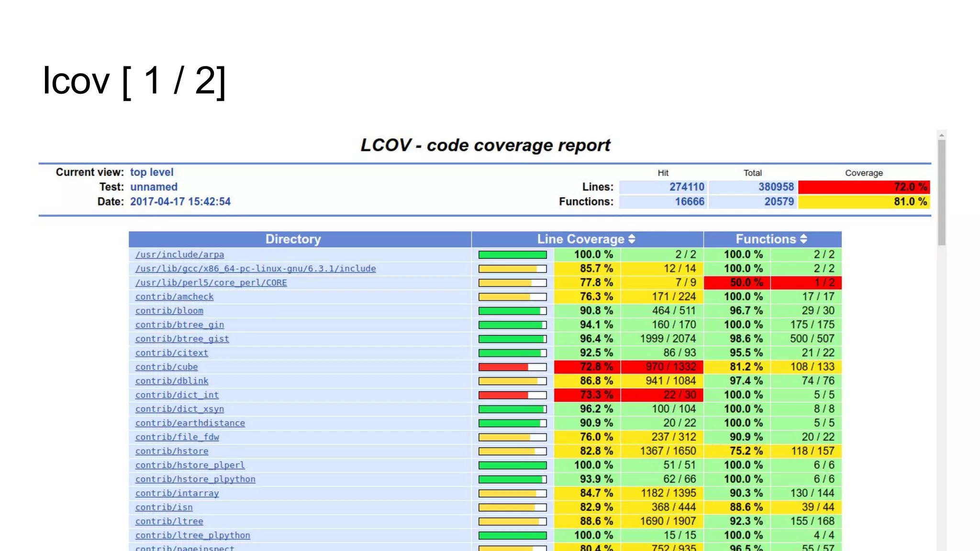Select contrib/file_fdw directory entry
The width and height of the screenshot is (980, 551).
click(x=177, y=437)
